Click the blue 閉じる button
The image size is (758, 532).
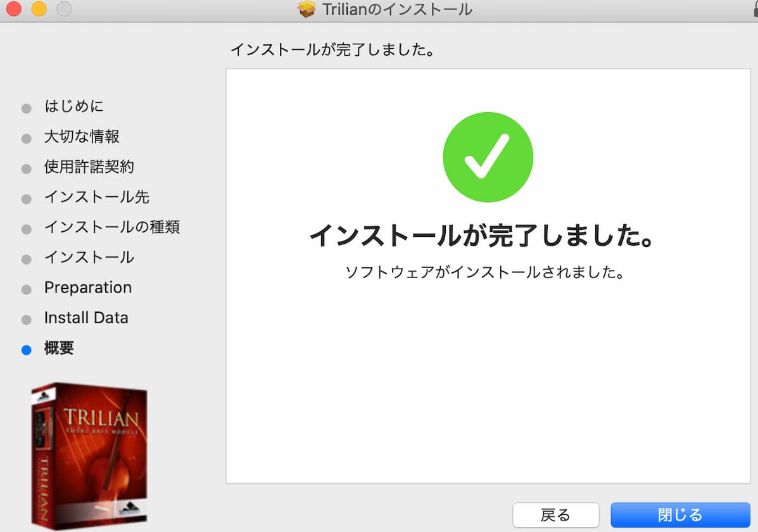[680, 515]
